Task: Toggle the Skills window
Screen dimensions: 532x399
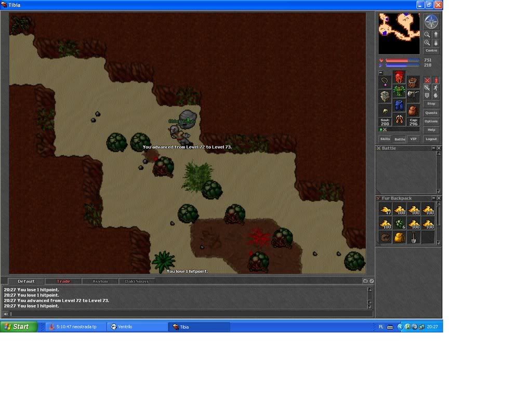Action: [x=385, y=139]
